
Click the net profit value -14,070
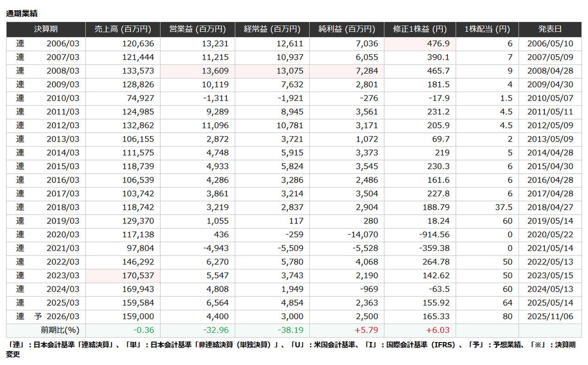click(x=363, y=235)
